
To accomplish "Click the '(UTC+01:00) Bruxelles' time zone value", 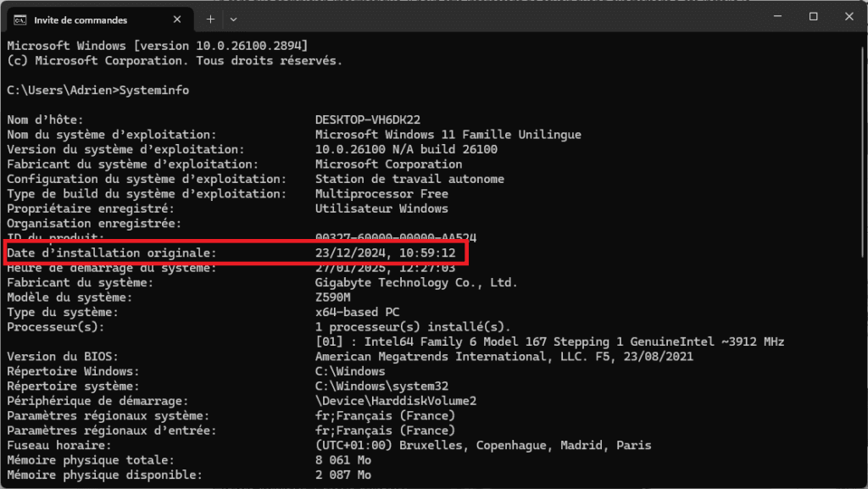I will coord(483,445).
